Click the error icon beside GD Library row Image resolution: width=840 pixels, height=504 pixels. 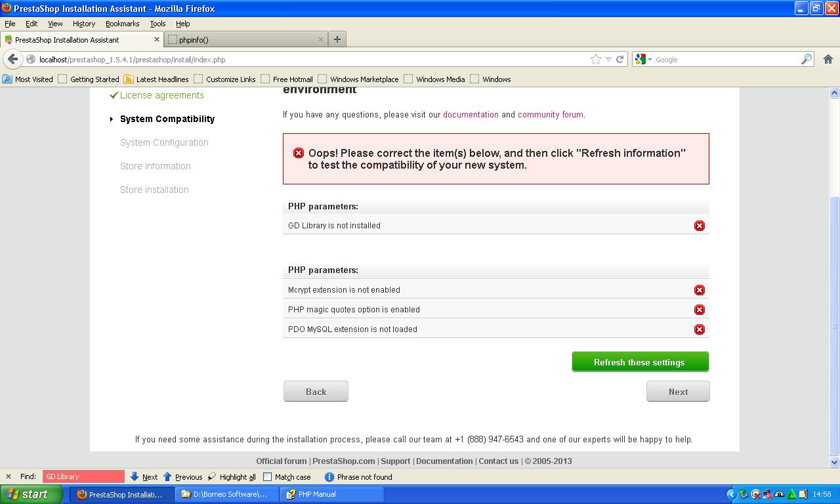coord(700,226)
